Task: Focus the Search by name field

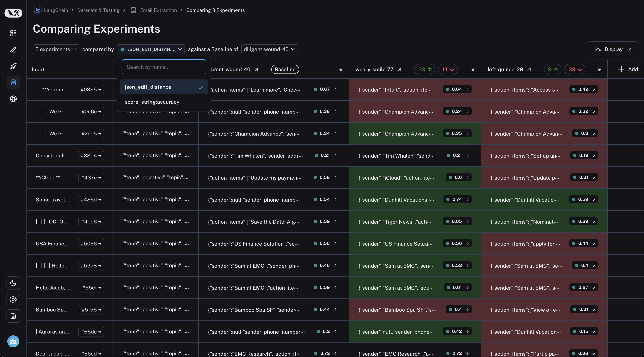Action: click(x=164, y=67)
